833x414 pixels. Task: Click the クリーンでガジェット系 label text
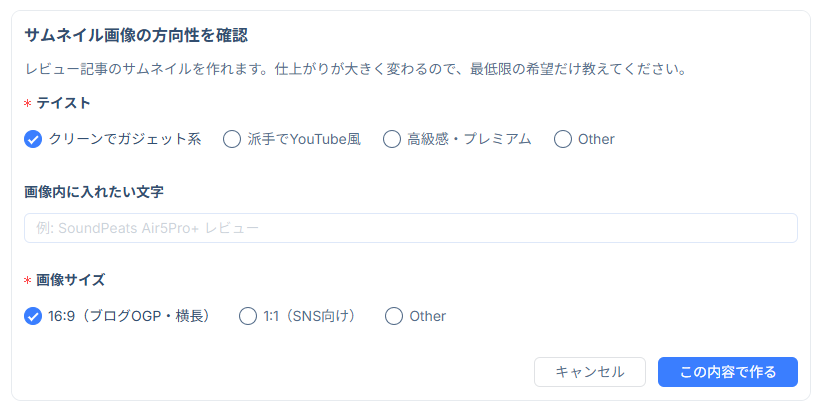pyautogui.click(x=125, y=139)
